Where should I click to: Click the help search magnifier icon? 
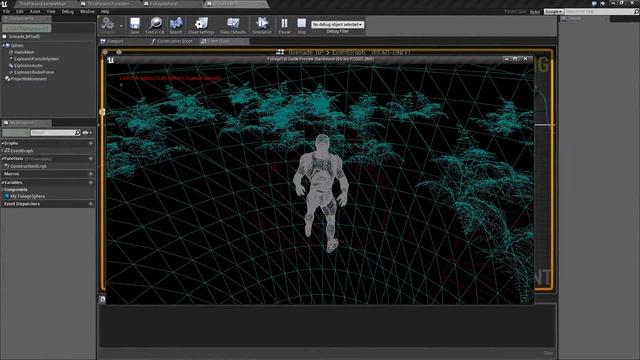point(636,12)
